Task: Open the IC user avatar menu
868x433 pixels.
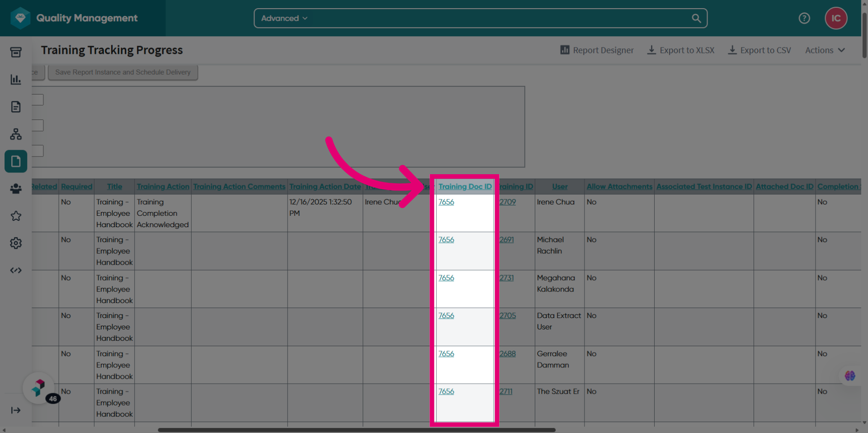Action: [x=836, y=18]
